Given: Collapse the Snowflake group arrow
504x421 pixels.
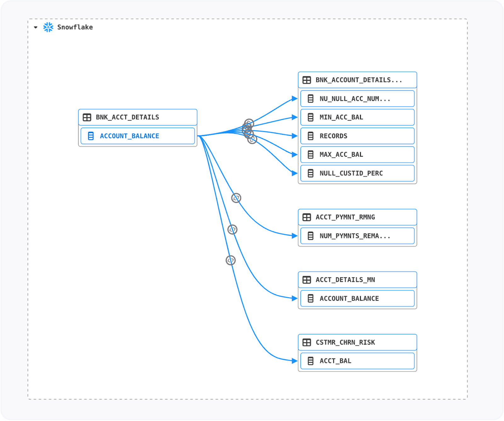Looking at the screenshot, I should pos(36,27).
